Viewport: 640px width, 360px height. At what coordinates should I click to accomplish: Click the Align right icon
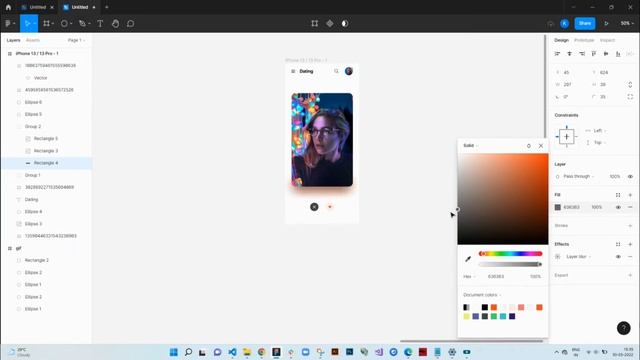[582, 53]
